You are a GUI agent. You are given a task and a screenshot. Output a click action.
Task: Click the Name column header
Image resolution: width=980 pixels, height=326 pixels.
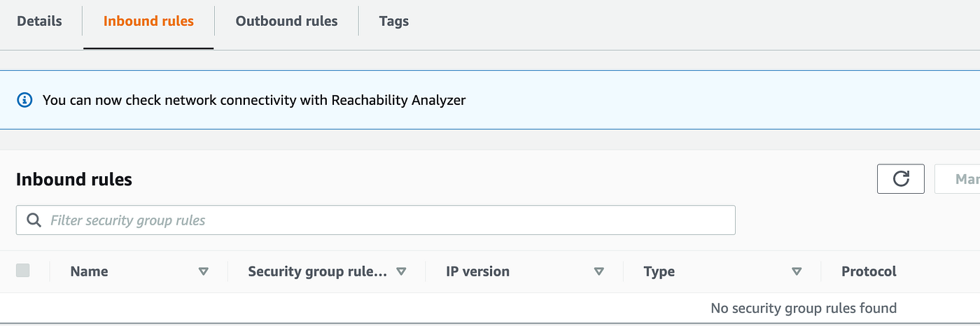tap(89, 271)
